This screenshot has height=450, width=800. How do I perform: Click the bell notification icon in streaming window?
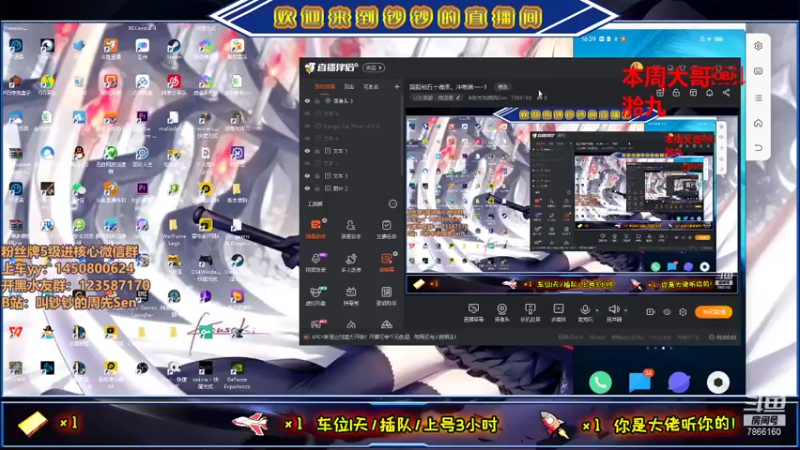(710, 93)
